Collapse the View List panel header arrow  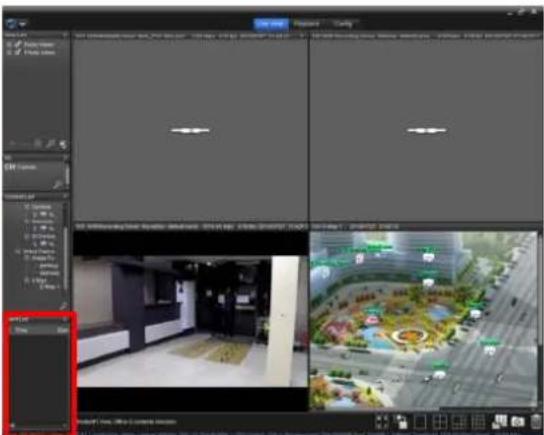point(65,35)
